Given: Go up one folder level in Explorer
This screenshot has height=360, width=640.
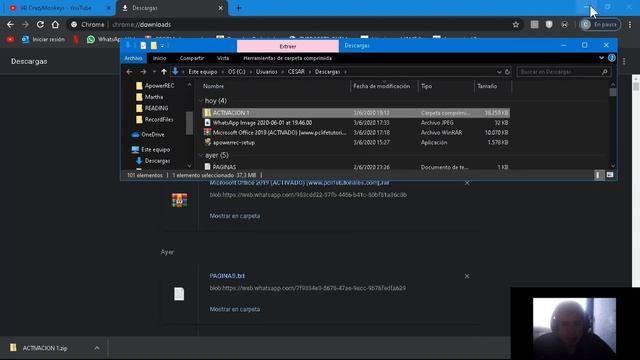Looking at the screenshot, I should [x=164, y=72].
